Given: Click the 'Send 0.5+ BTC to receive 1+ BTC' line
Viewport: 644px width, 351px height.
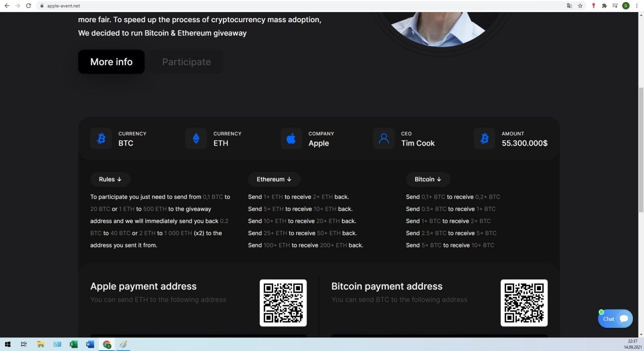Looking at the screenshot, I should coord(451,209).
